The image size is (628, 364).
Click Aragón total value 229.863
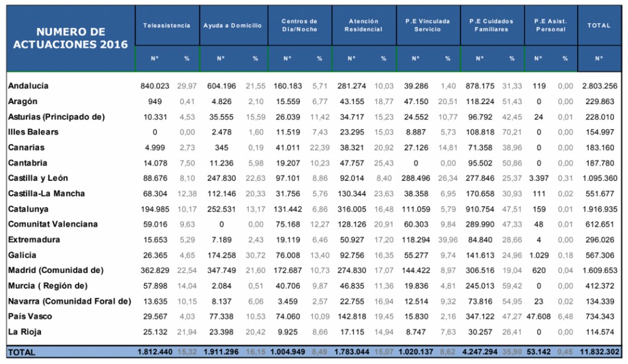600,102
